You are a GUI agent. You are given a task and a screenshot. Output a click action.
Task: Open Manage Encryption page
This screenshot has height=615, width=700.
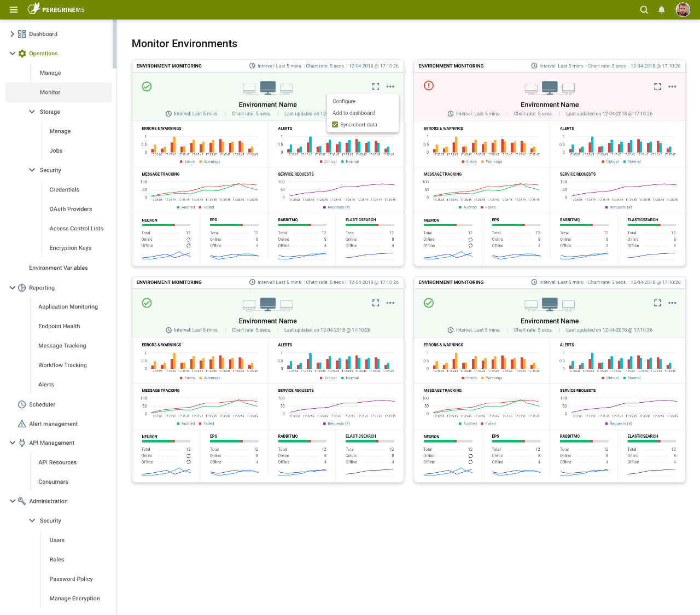pyautogui.click(x=74, y=599)
